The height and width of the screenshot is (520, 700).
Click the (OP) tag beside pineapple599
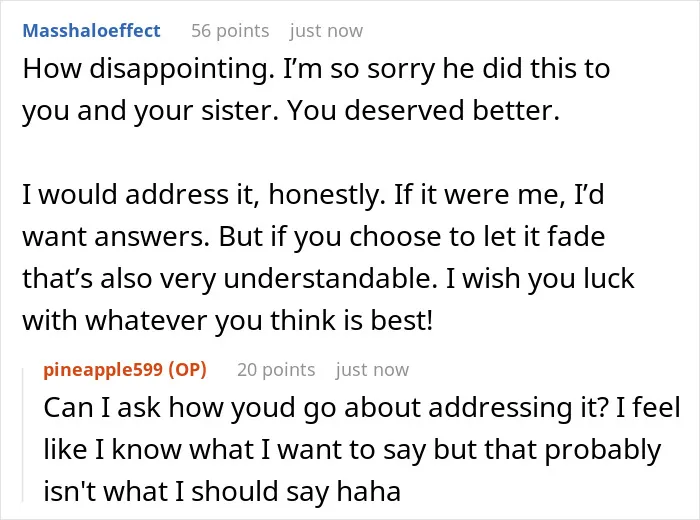(188, 370)
